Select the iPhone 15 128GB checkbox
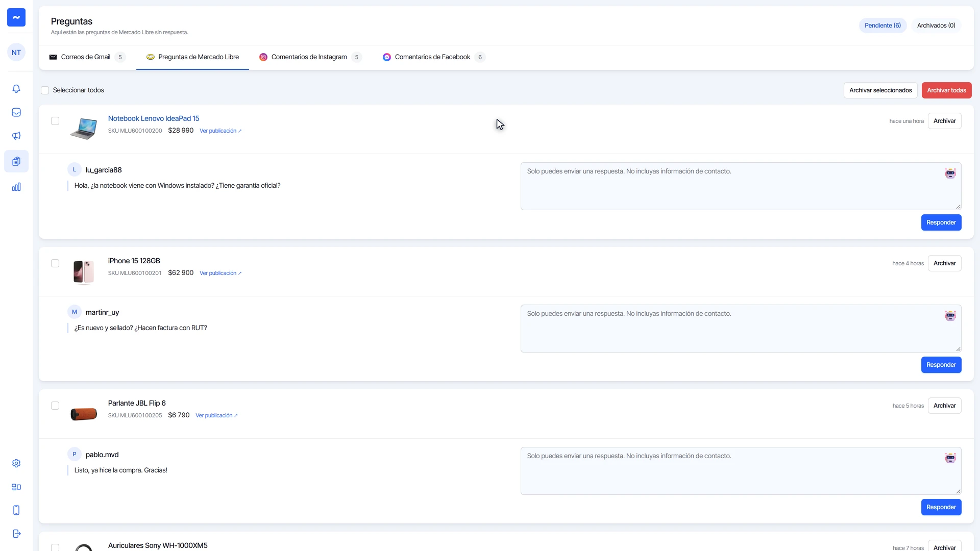980x551 pixels. coord(55,263)
